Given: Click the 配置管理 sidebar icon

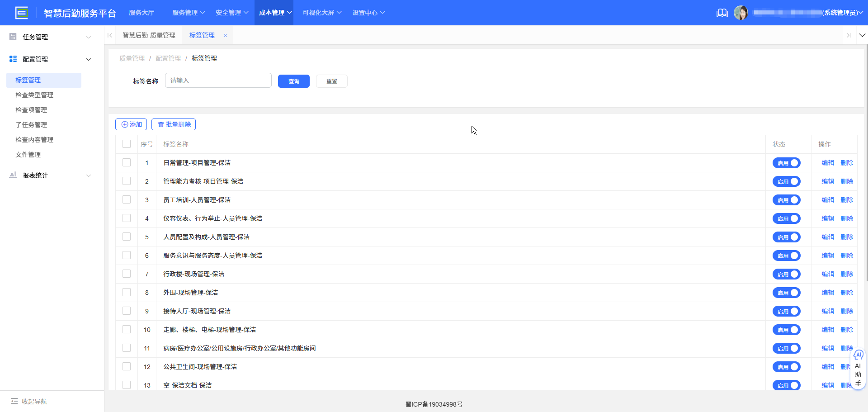Looking at the screenshot, I should click(13, 59).
